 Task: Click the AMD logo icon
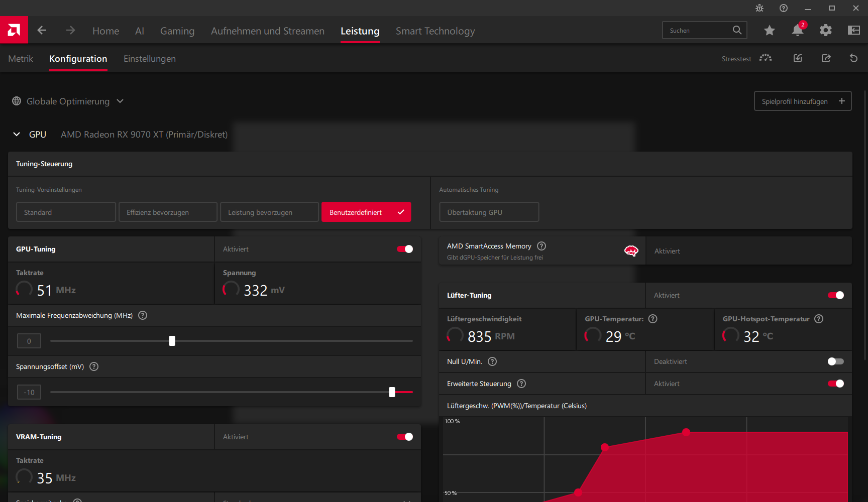(14, 30)
